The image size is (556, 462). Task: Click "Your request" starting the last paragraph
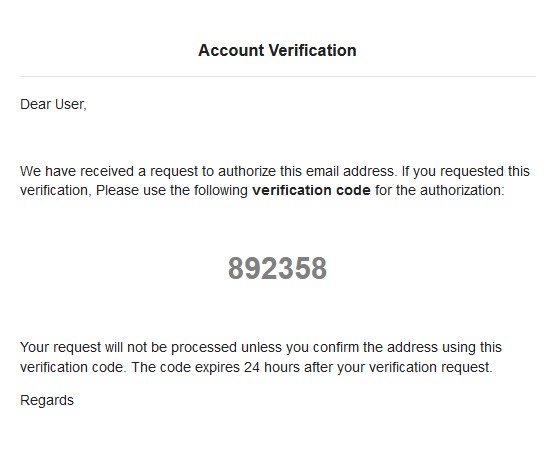pos(61,347)
